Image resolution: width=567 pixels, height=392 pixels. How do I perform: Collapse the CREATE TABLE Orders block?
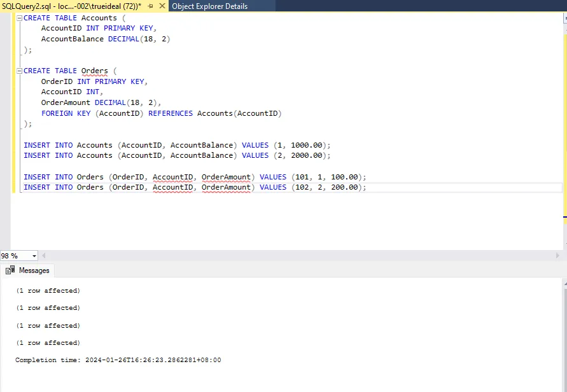click(x=19, y=71)
